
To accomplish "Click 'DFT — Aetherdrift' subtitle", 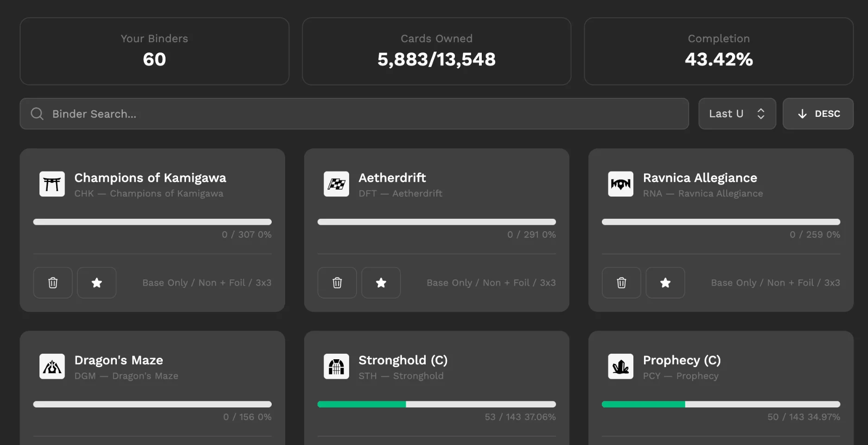I will [401, 194].
